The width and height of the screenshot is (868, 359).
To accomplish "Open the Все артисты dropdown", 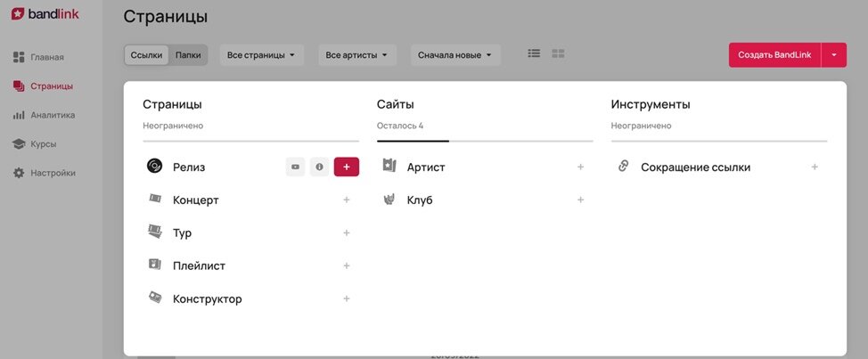I will (357, 55).
